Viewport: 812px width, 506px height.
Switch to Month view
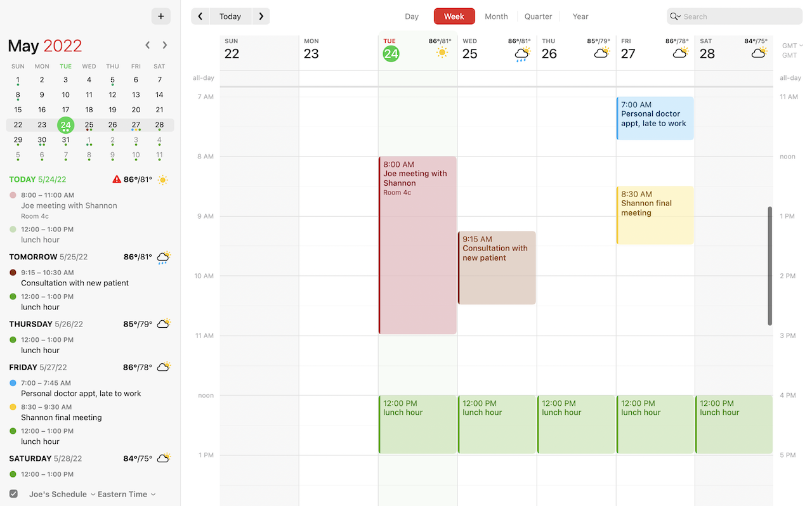[x=496, y=16]
